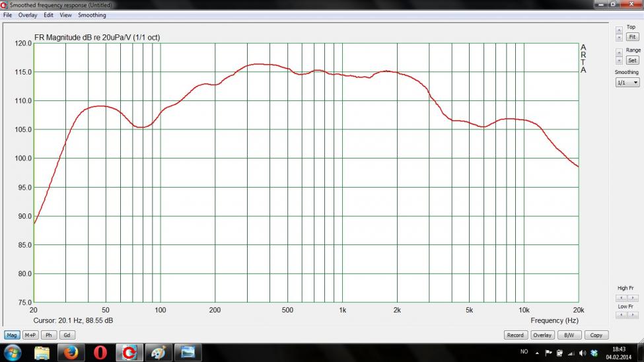Click the battery power tray icon
Screen dimensions: 644x362
tap(559, 353)
